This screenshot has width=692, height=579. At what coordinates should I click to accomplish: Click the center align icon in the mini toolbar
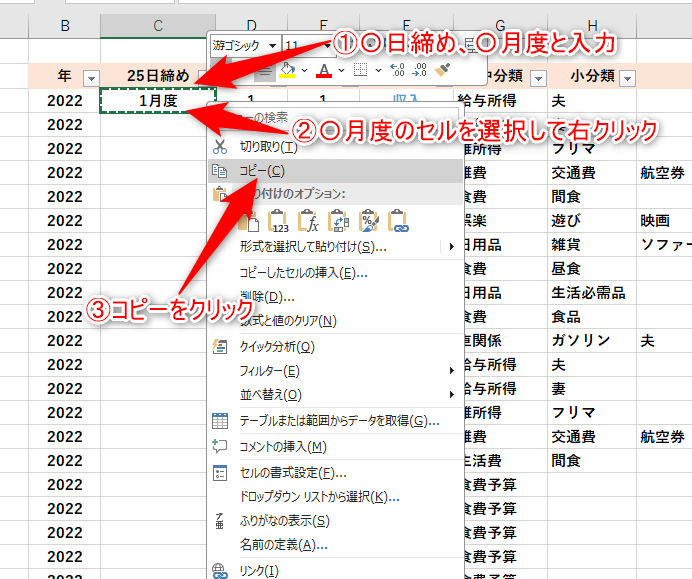[265, 71]
